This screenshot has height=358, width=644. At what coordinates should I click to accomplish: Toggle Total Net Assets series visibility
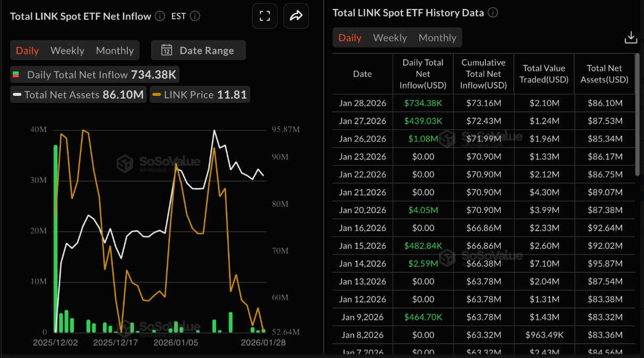click(78, 95)
